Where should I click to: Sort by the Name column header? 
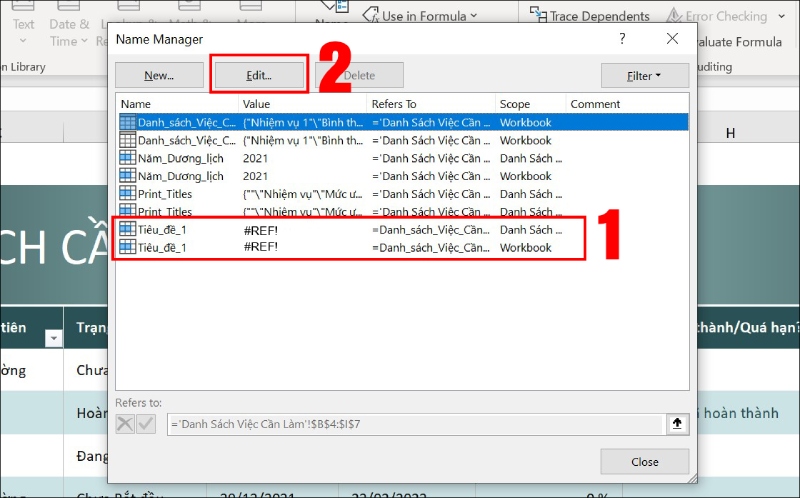177,104
